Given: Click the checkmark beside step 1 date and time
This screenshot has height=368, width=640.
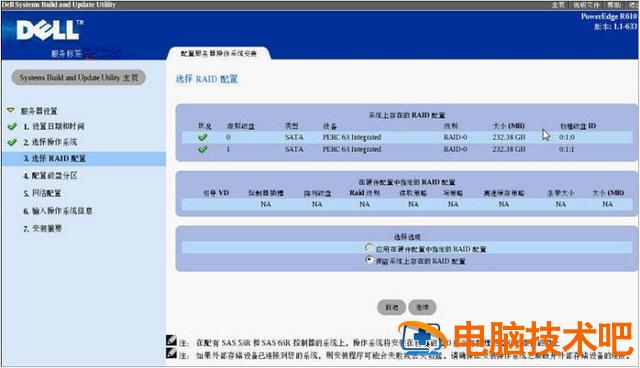Looking at the screenshot, I should click(x=12, y=126).
